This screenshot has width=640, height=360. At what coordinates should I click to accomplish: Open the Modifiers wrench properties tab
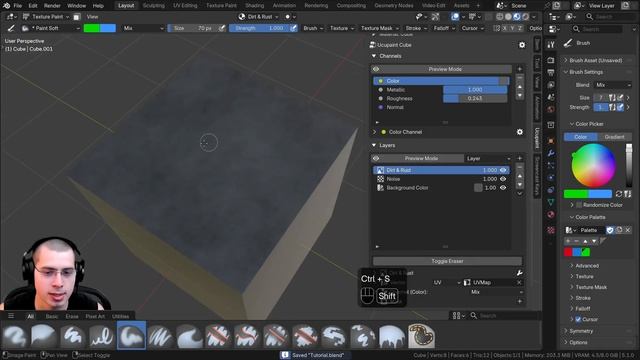(551, 153)
